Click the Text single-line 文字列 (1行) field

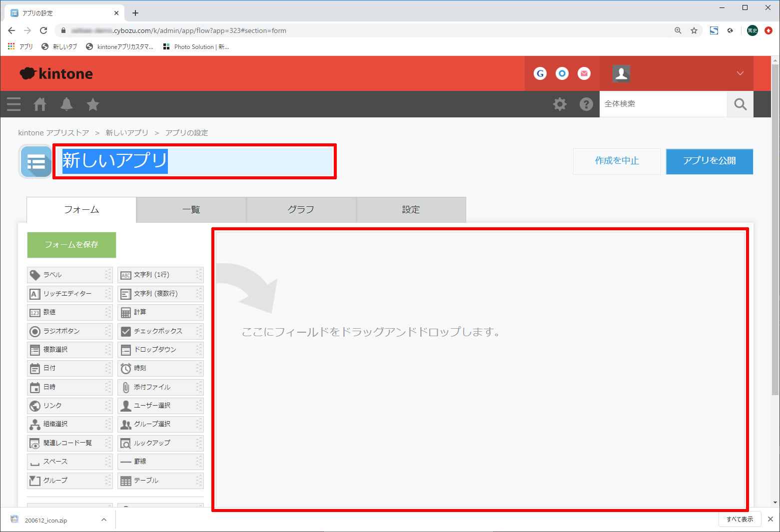point(161,275)
